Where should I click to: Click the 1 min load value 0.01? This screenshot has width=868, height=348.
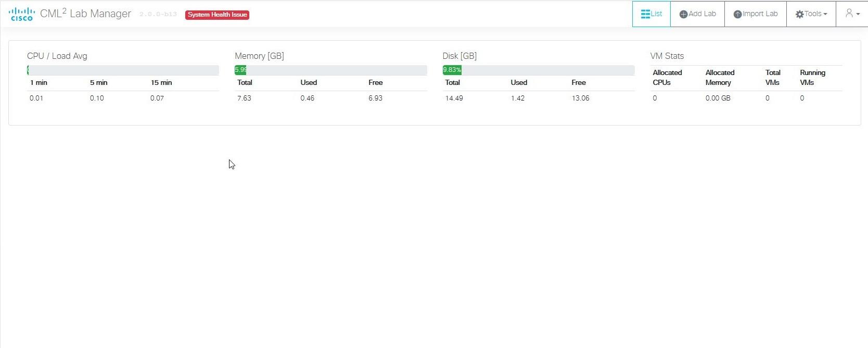[x=36, y=98]
